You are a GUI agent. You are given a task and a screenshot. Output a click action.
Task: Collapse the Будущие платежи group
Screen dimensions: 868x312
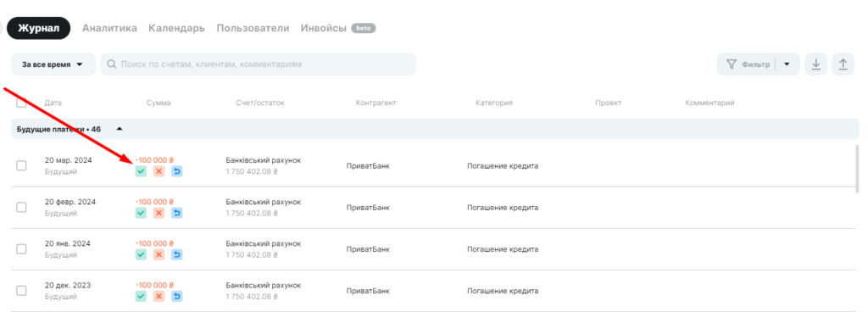[120, 129]
